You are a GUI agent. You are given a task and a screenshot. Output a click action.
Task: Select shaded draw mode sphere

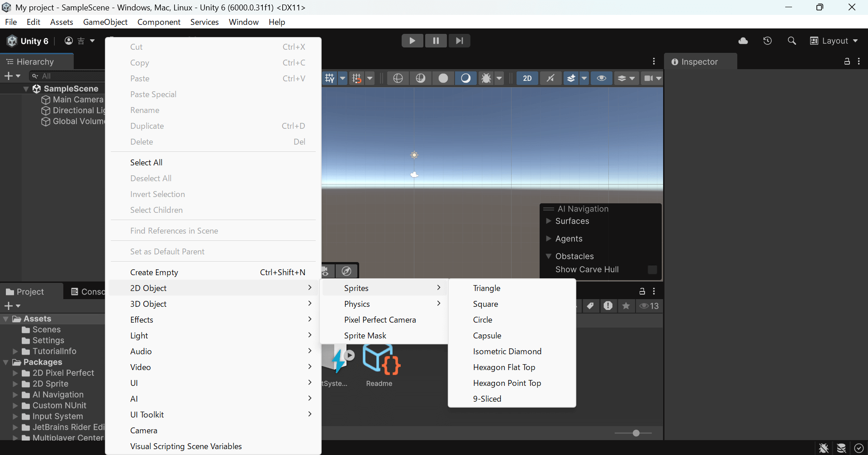click(465, 78)
